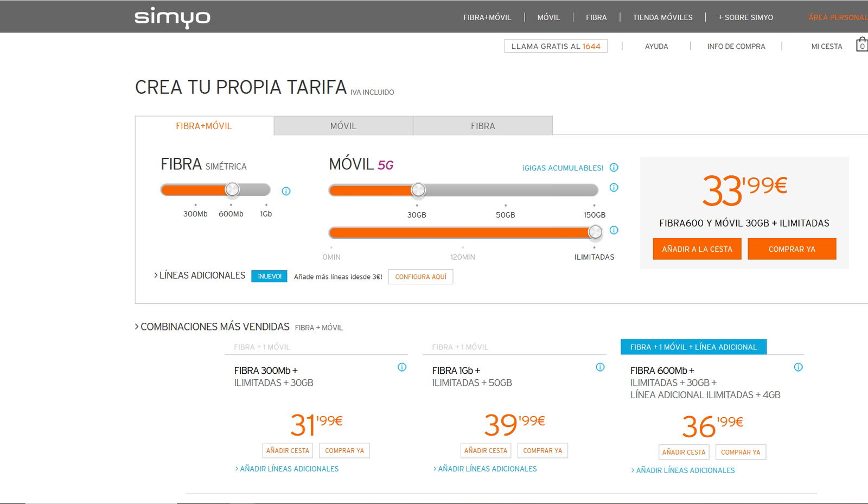Select 120MIN calls option
This screenshot has height=504, width=868.
point(463,257)
